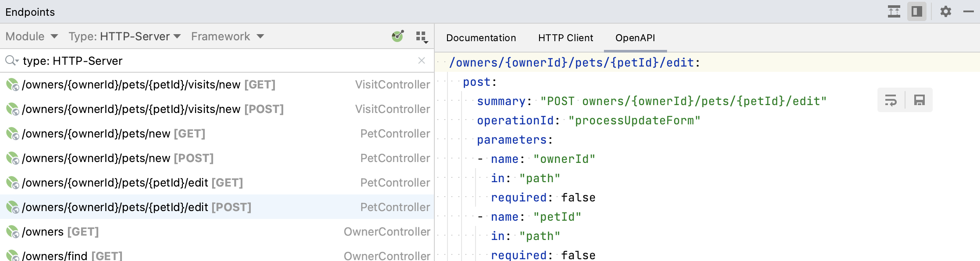Clear the search filter with the X
The height and width of the screenshot is (261, 980).
click(422, 61)
